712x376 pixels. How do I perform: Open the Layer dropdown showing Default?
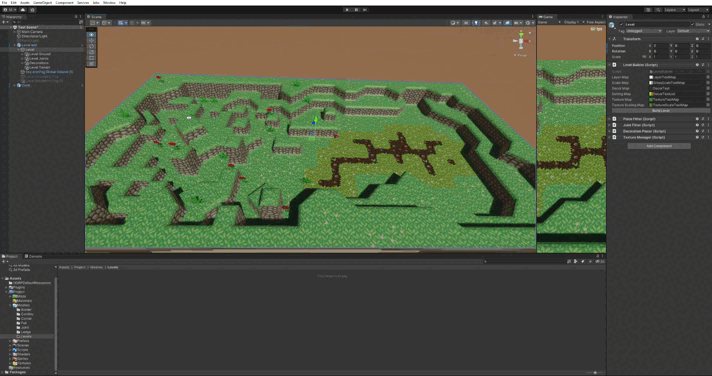coord(692,31)
